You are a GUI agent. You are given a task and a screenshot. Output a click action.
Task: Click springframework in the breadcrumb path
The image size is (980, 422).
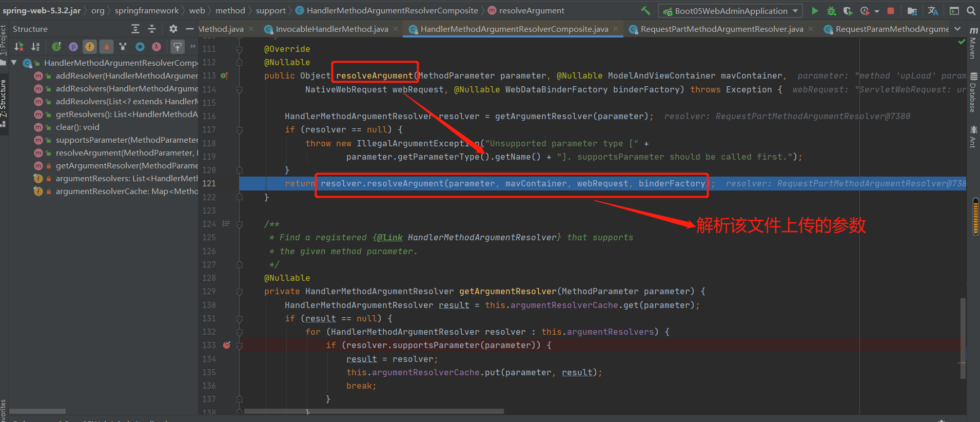(x=147, y=11)
